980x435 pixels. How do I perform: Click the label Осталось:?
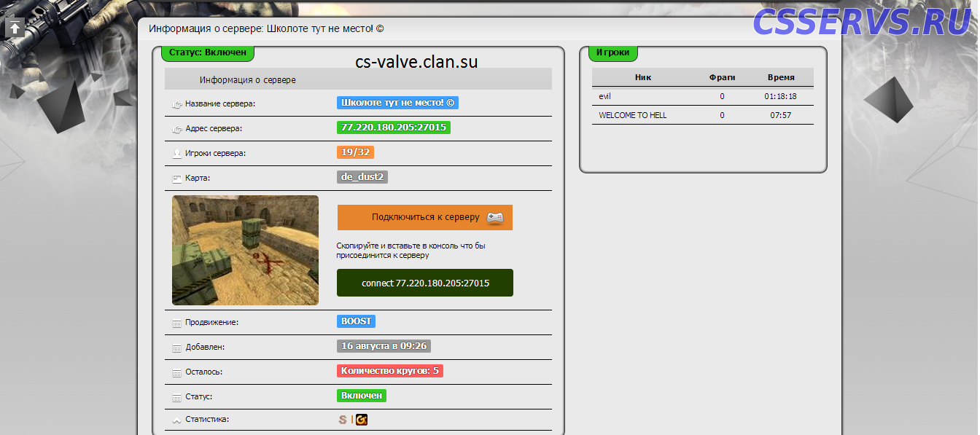203,373
